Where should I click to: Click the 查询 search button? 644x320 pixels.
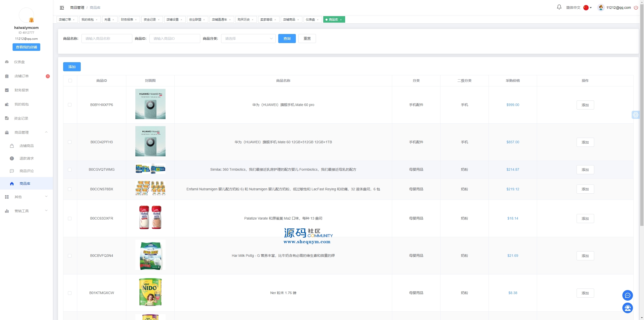click(287, 39)
